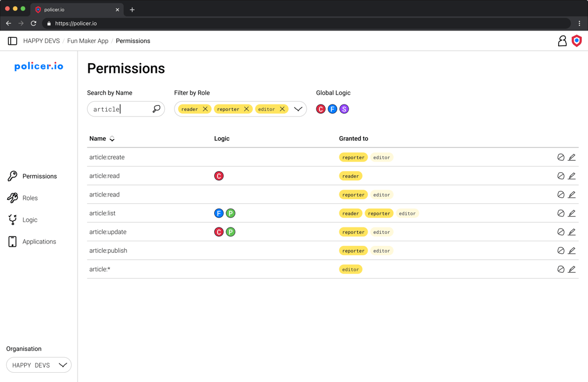Open Roles in the sidebar
Screen dimensions: 588x382
click(x=22, y=198)
